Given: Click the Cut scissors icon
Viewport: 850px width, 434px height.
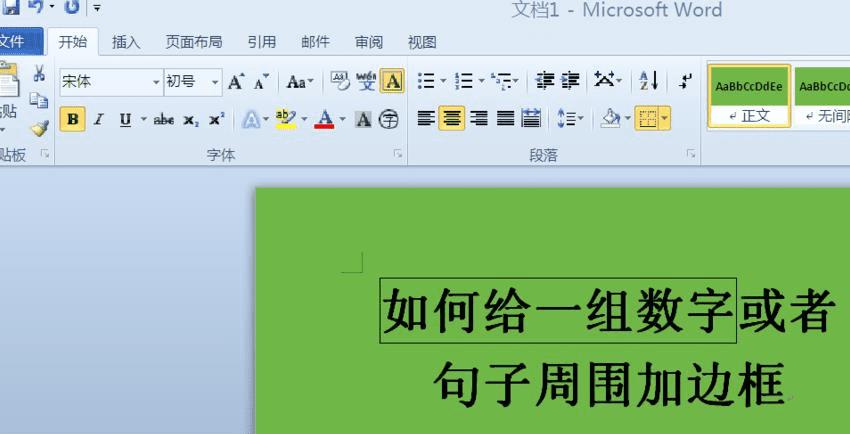Looking at the screenshot, I should [39, 73].
